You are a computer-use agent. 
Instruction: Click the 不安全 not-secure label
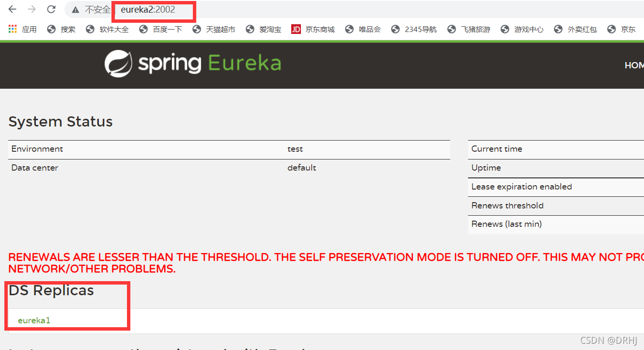pos(97,10)
